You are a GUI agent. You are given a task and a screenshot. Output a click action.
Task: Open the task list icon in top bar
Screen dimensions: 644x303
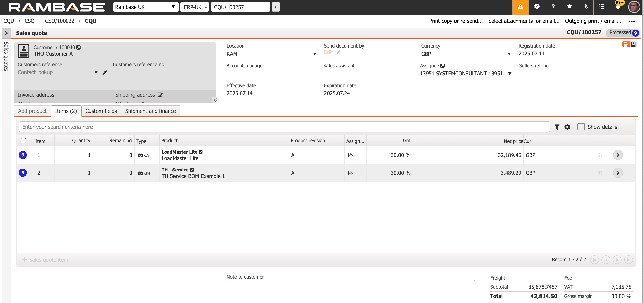(602, 7)
